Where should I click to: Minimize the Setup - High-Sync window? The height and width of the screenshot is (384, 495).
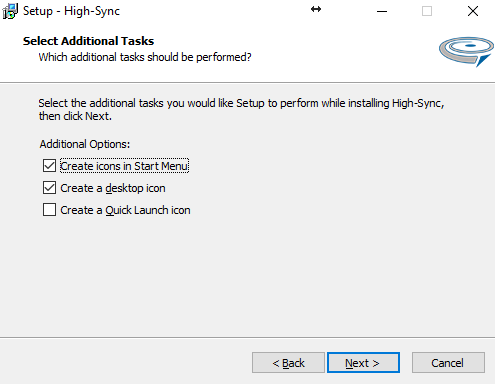click(x=382, y=11)
